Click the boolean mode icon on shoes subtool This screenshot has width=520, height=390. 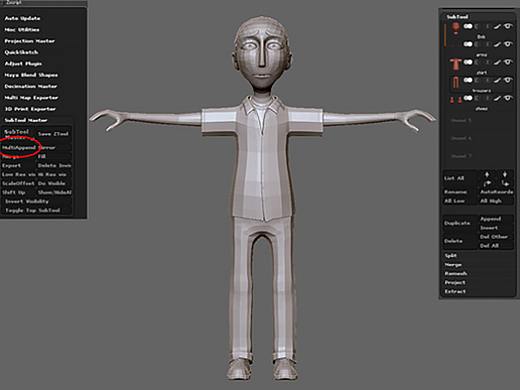pyautogui.click(x=468, y=98)
